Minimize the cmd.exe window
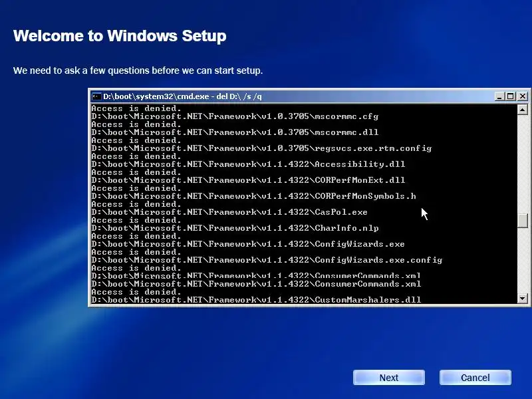 point(499,96)
